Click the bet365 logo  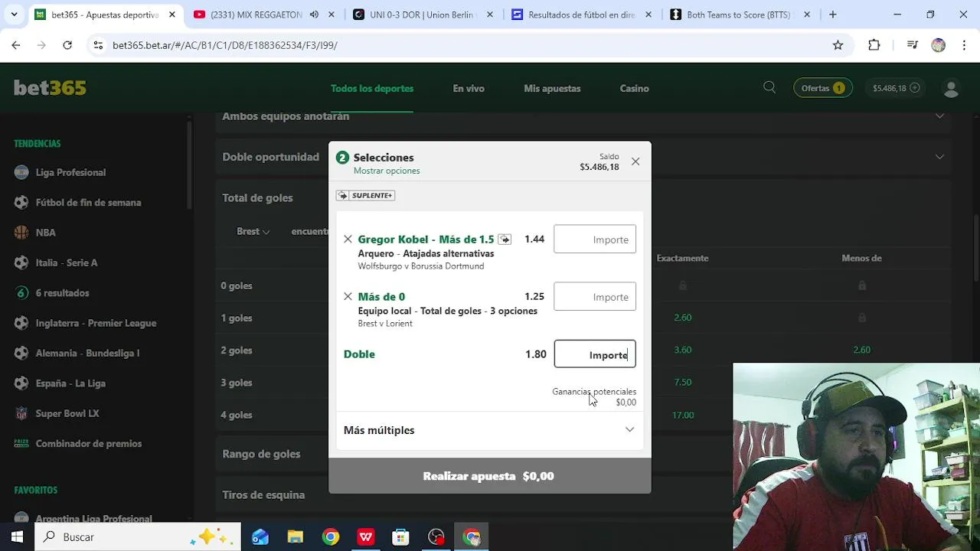50,88
